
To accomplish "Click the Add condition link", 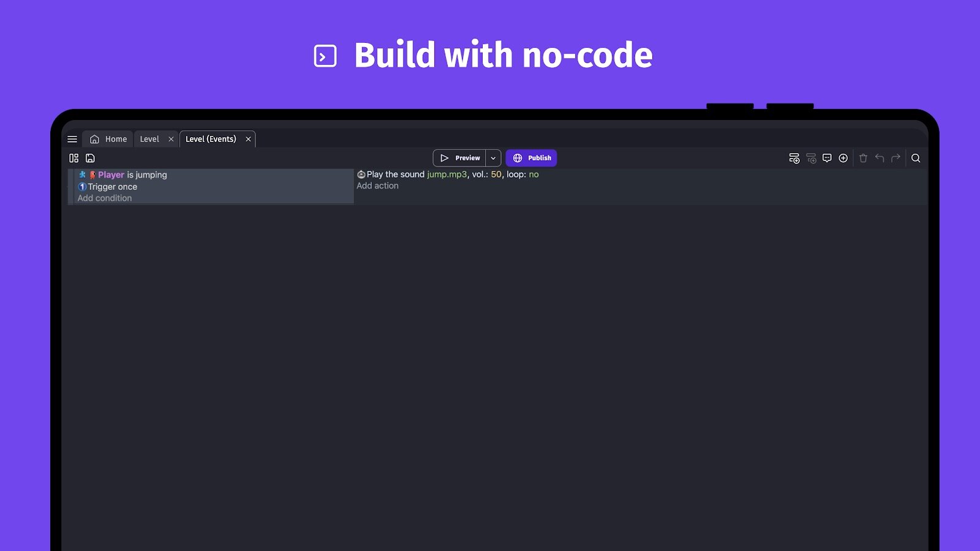I will pyautogui.click(x=105, y=198).
